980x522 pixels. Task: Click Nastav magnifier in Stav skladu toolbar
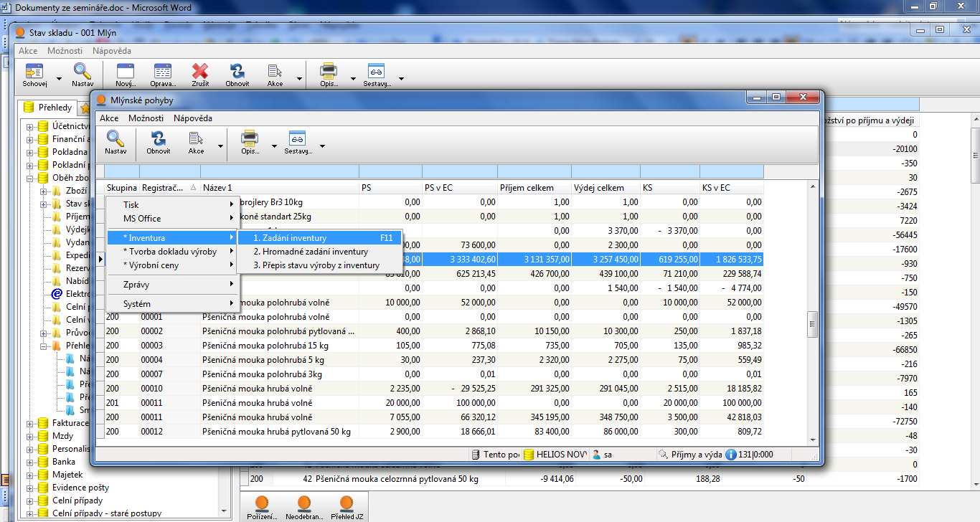click(x=83, y=71)
